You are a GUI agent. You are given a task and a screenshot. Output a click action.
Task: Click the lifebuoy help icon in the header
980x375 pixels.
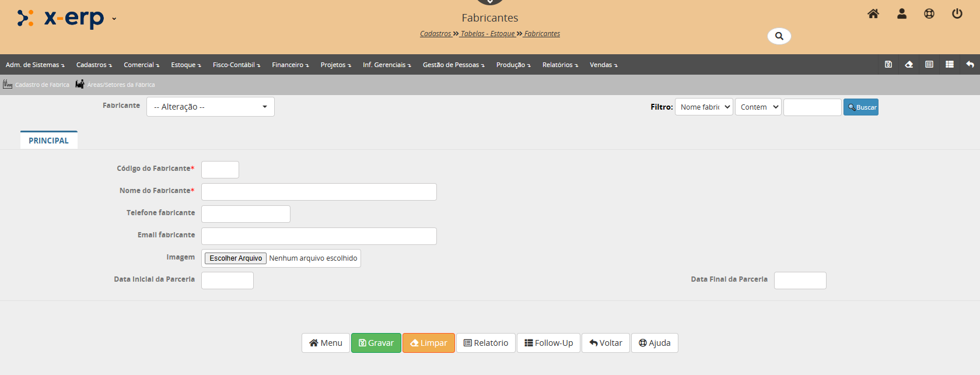pyautogui.click(x=929, y=13)
